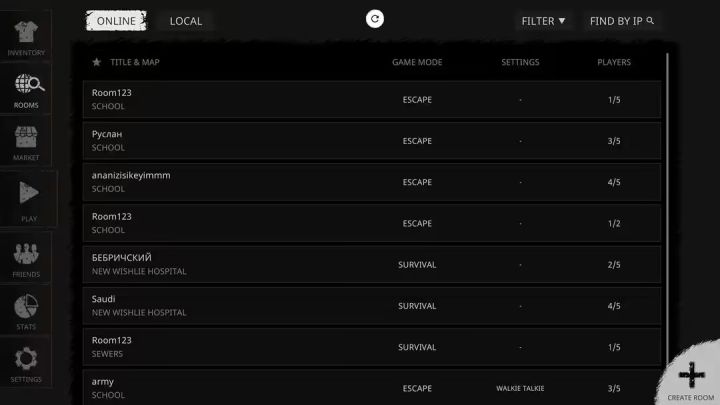Open the Stats pie chart icon
Screen dimensions: 720x405
click(x=26, y=306)
